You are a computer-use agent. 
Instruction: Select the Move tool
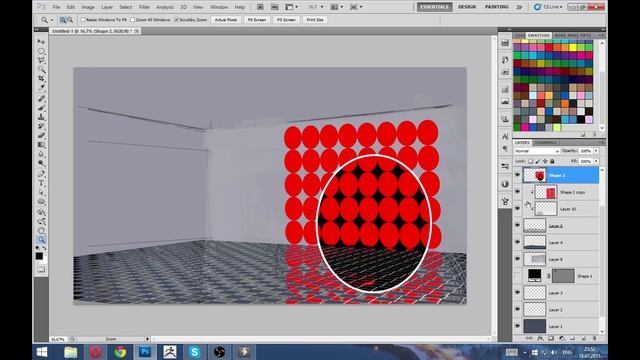(x=41, y=41)
